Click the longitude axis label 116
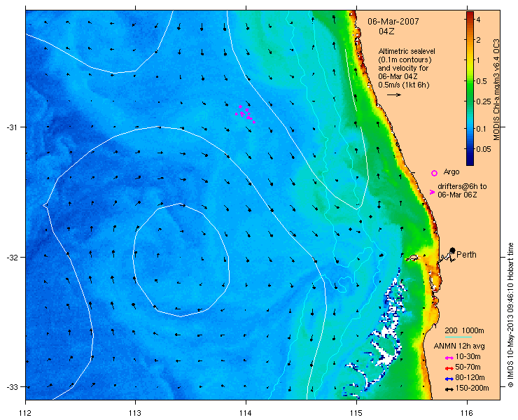 pyautogui.click(x=467, y=413)
